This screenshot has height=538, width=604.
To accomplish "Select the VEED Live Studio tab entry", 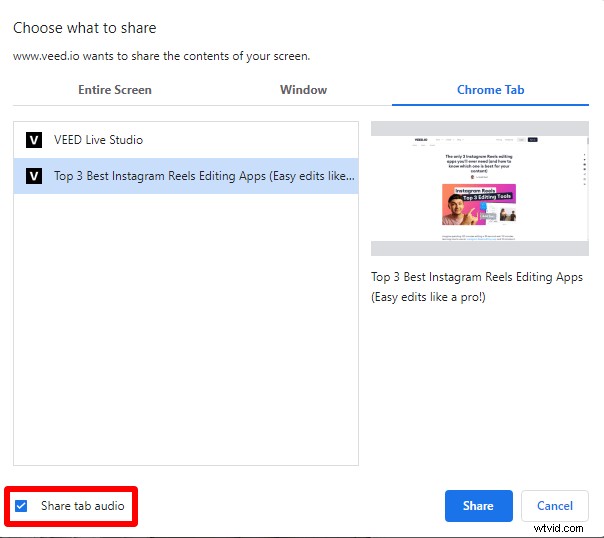I will coord(186,140).
